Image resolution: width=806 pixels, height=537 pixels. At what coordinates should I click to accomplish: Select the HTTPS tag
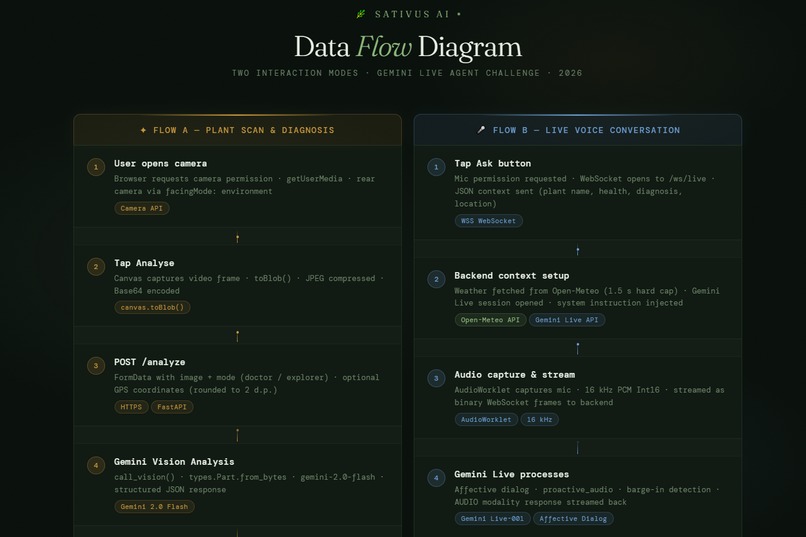pyautogui.click(x=131, y=407)
